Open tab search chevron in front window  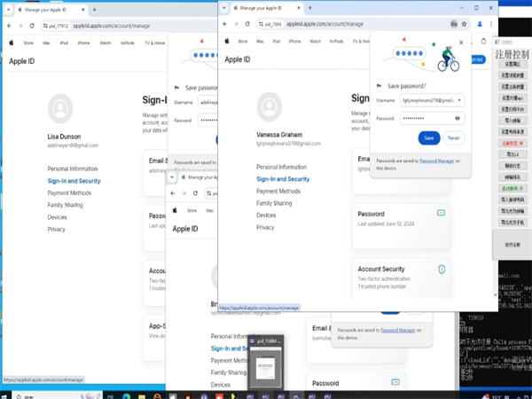225,7
